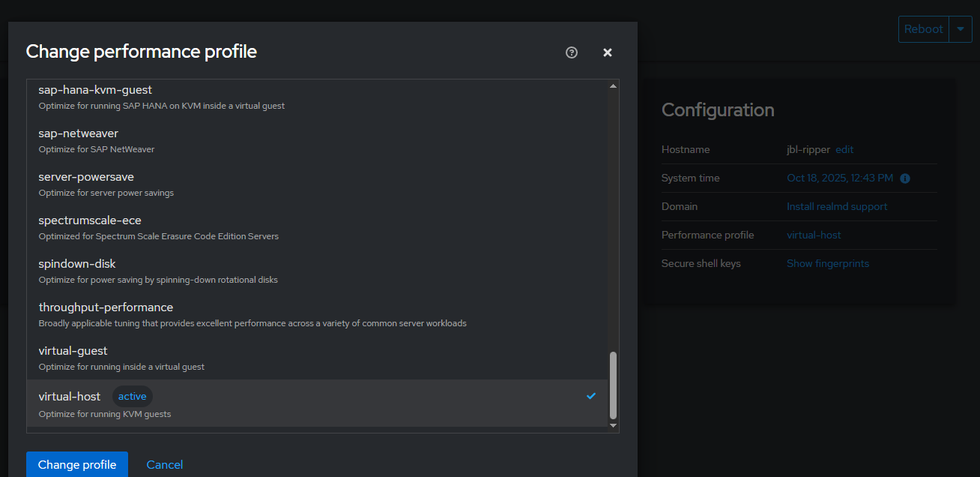
Task: Pick the spectrumscale-ece profile
Action: (90, 227)
